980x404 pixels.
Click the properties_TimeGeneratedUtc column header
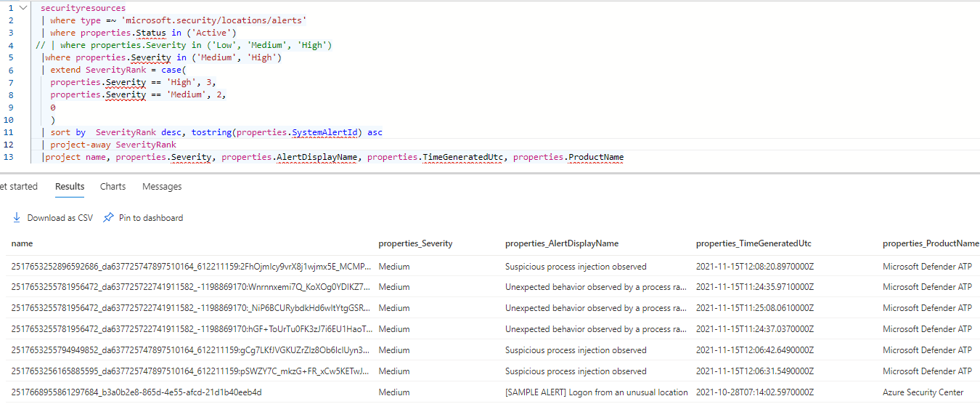tap(754, 243)
